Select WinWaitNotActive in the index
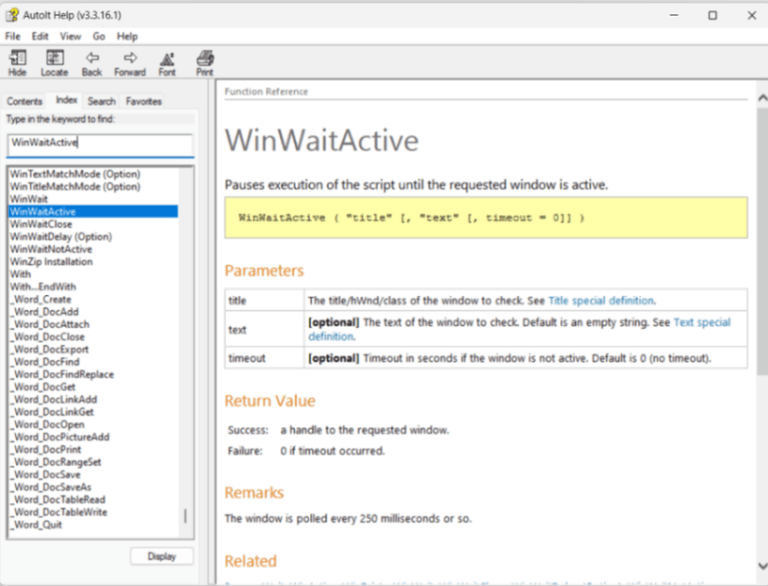Viewport: 768px width, 586px height. [51, 249]
